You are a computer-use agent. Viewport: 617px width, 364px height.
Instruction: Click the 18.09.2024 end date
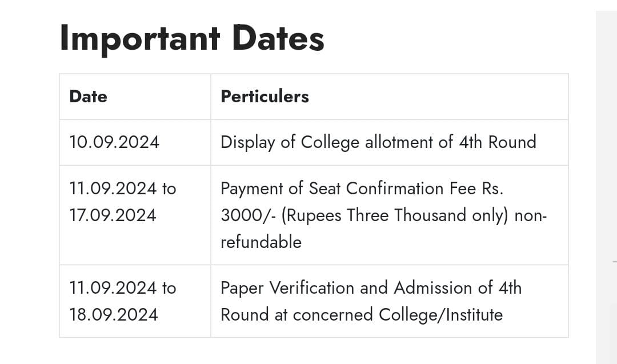point(114,315)
